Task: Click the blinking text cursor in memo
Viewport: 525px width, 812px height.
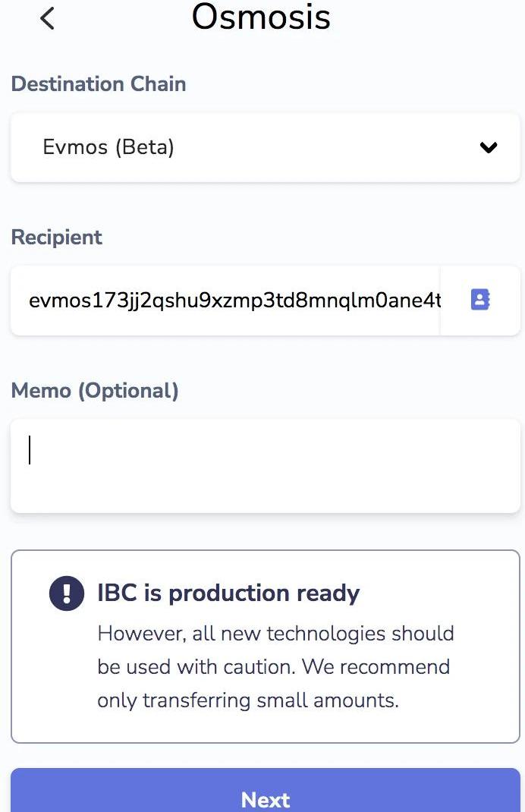Action: 30,449
